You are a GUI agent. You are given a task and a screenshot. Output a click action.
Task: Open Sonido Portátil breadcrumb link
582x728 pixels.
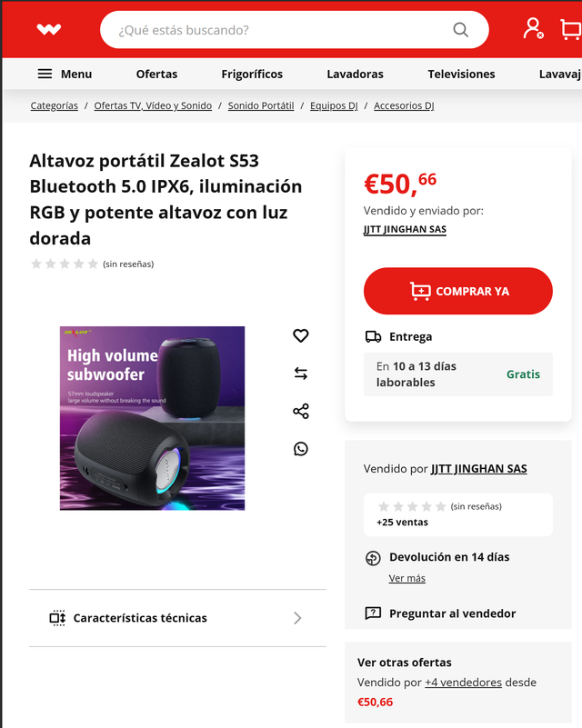pos(261,105)
